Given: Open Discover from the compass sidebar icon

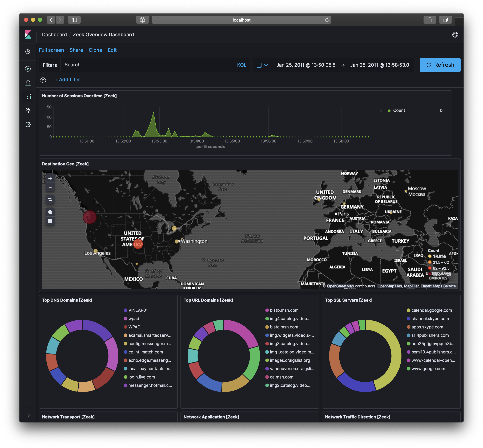Looking at the screenshot, I should coord(28,69).
